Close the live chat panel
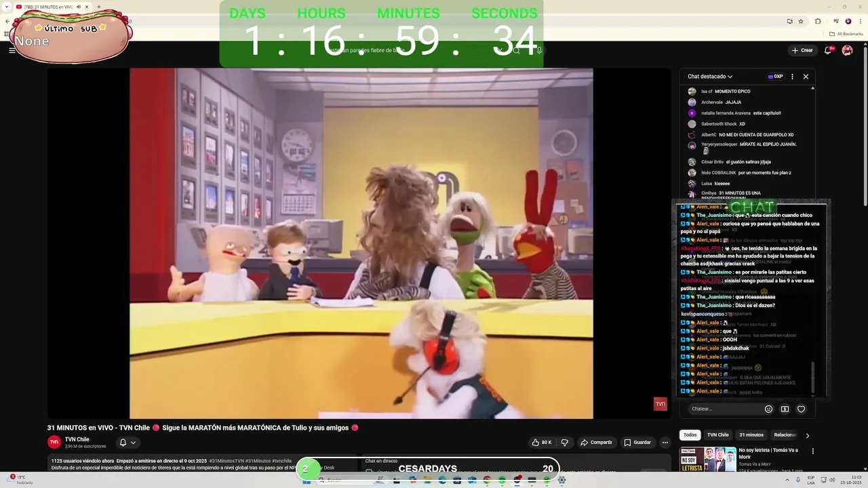 [x=806, y=77]
